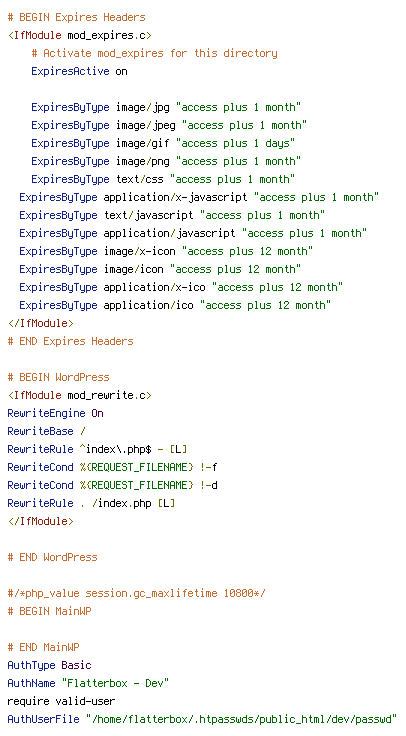This screenshot has height=736, width=406.
Task: Click the text/css ExpiresByType line
Action: [x=163, y=179]
